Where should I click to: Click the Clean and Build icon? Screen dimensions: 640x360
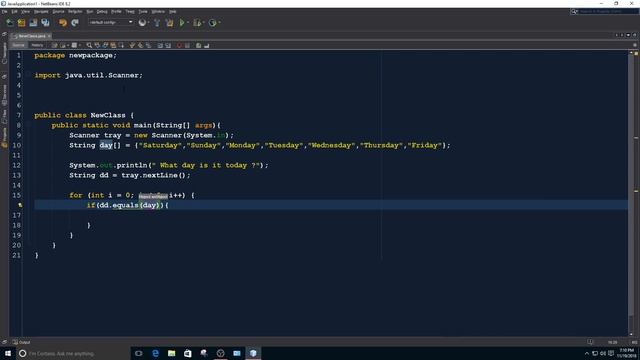click(169, 23)
